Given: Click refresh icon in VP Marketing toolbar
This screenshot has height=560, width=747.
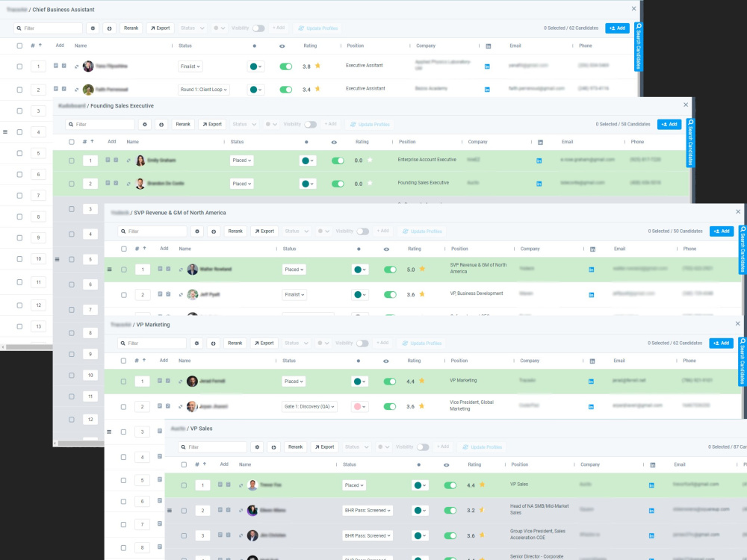Looking at the screenshot, I should [x=213, y=343].
